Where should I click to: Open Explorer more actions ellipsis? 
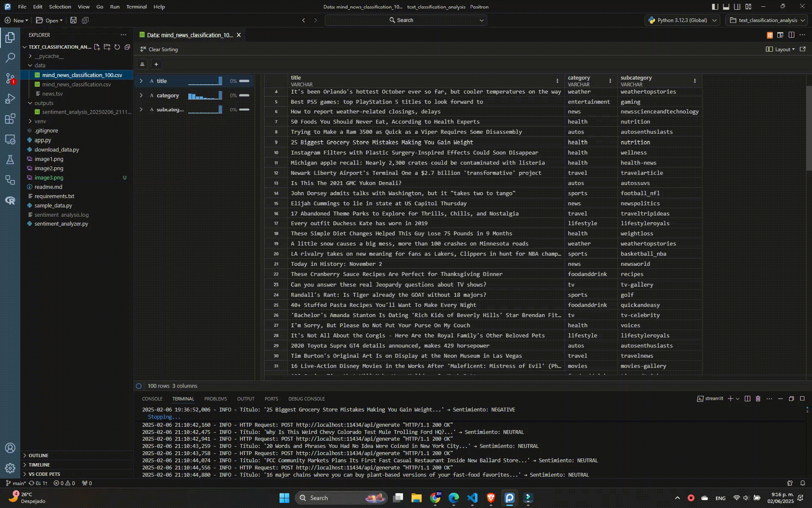[x=123, y=35]
